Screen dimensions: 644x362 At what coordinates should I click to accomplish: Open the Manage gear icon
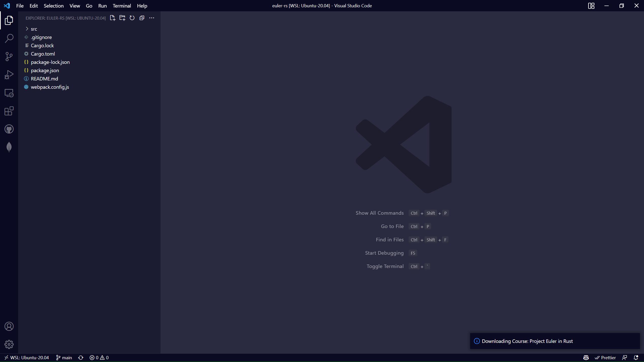[9, 344]
